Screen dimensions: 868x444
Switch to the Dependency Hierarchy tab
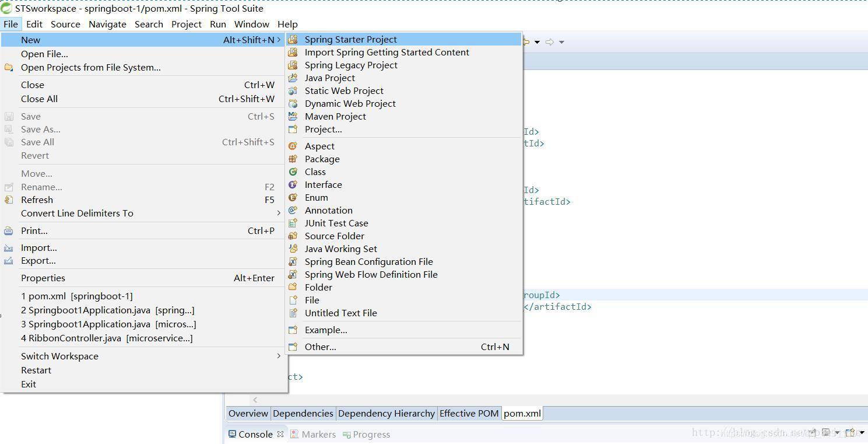(386, 414)
